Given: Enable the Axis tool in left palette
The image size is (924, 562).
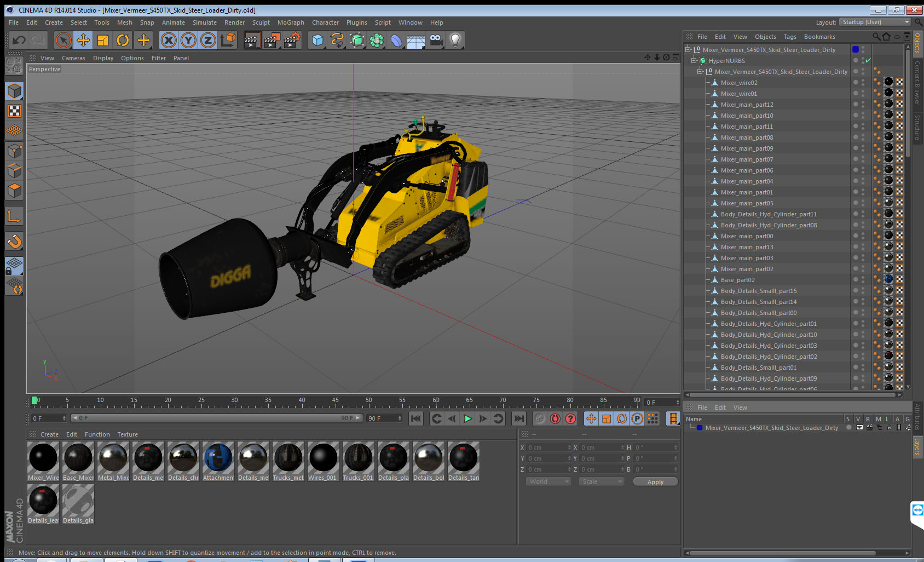Looking at the screenshot, I should pos(14,216).
